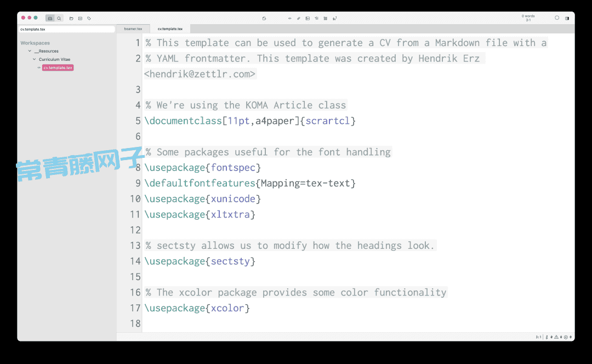Insert a task list item
592x364 pixels.
click(x=316, y=18)
